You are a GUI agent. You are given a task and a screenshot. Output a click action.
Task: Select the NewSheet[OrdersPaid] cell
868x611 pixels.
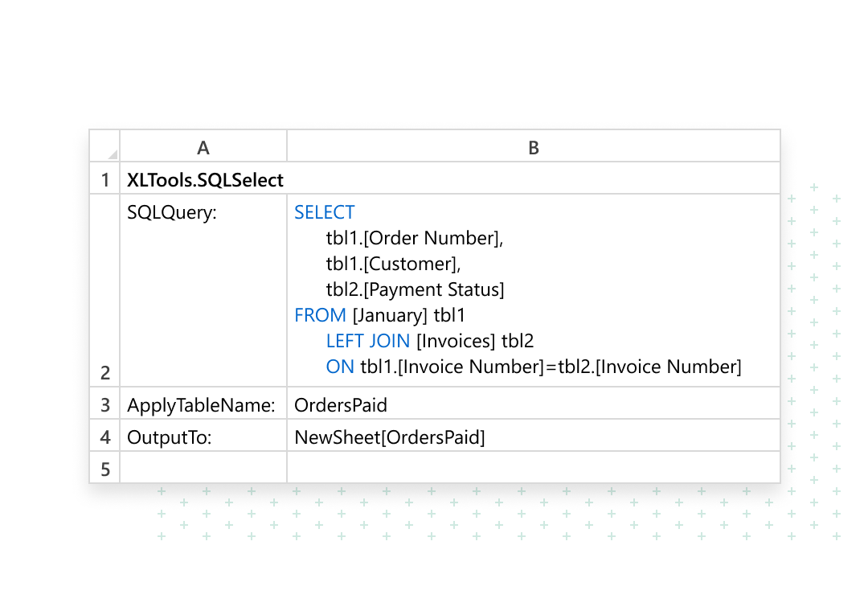point(390,437)
